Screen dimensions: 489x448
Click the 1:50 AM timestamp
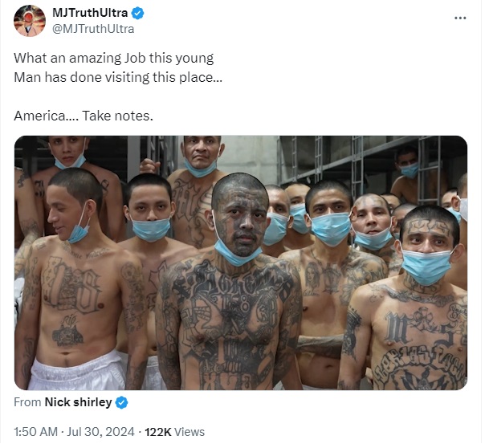tap(35, 432)
